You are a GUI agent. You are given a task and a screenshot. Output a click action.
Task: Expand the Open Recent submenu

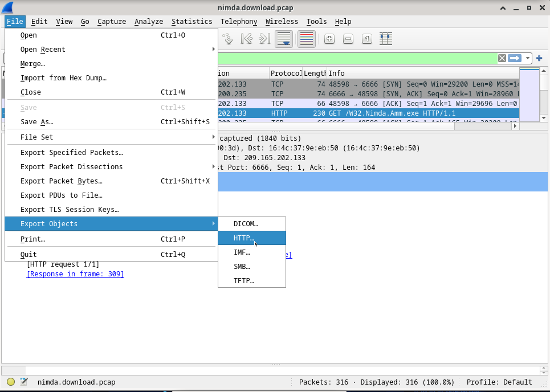pos(111,50)
